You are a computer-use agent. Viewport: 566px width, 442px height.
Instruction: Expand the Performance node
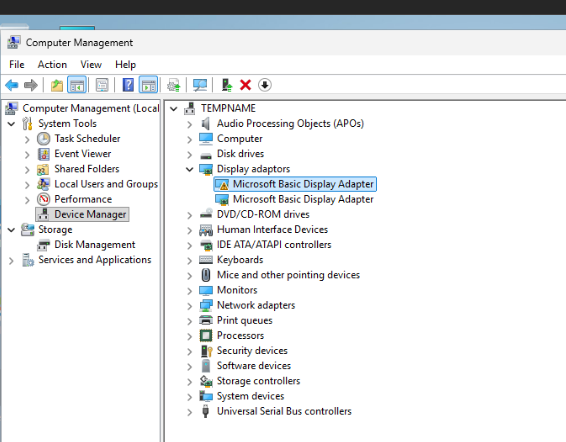click(27, 200)
